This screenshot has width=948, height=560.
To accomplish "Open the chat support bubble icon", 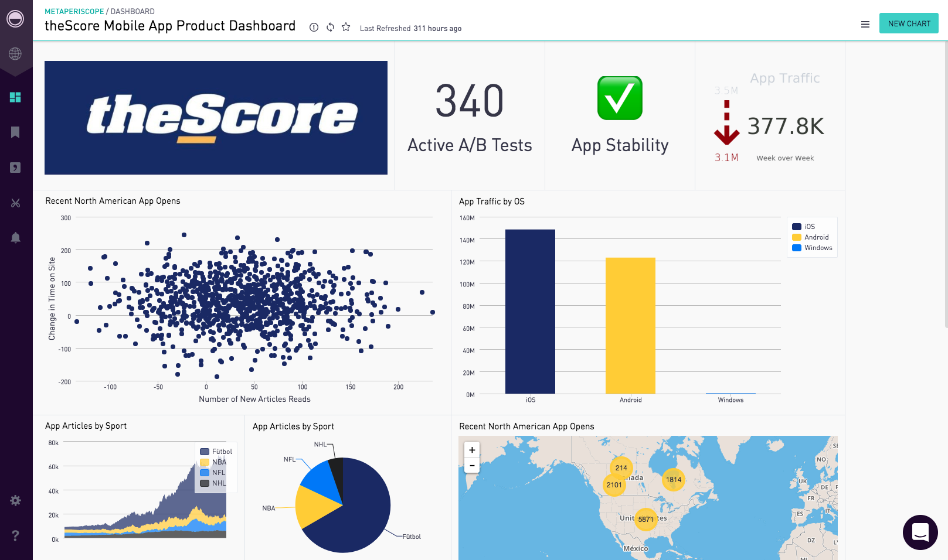I will pyautogui.click(x=920, y=532).
